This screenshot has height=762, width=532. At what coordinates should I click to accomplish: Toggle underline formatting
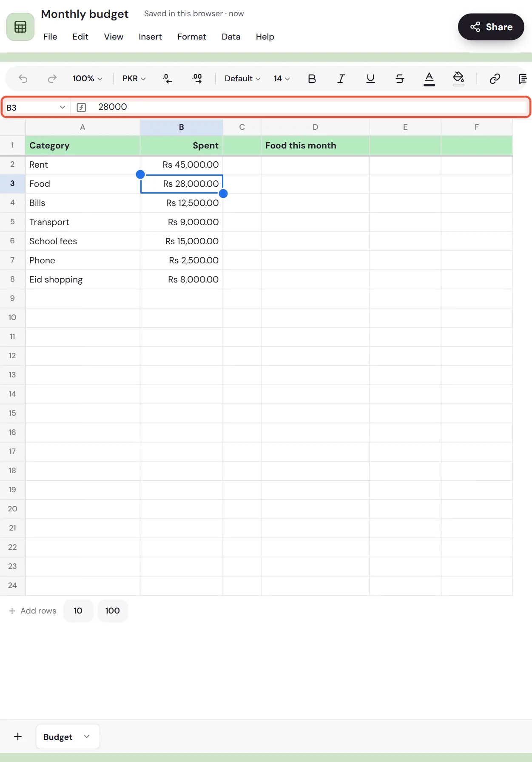370,79
